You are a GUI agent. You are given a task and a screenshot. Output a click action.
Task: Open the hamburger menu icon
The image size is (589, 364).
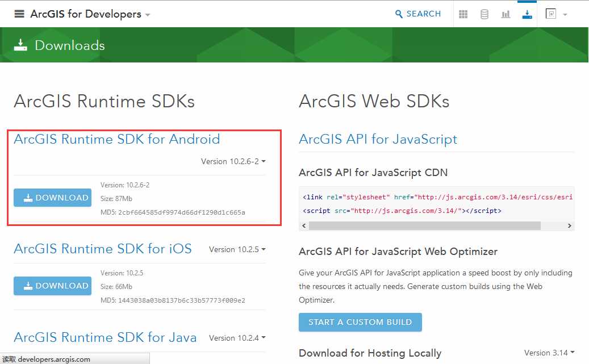19,14
